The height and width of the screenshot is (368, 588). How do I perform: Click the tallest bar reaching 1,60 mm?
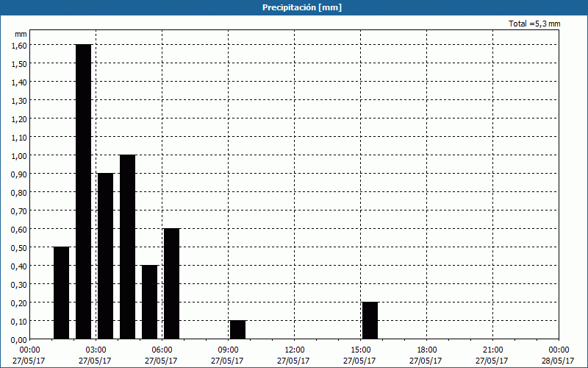(84, 191)
